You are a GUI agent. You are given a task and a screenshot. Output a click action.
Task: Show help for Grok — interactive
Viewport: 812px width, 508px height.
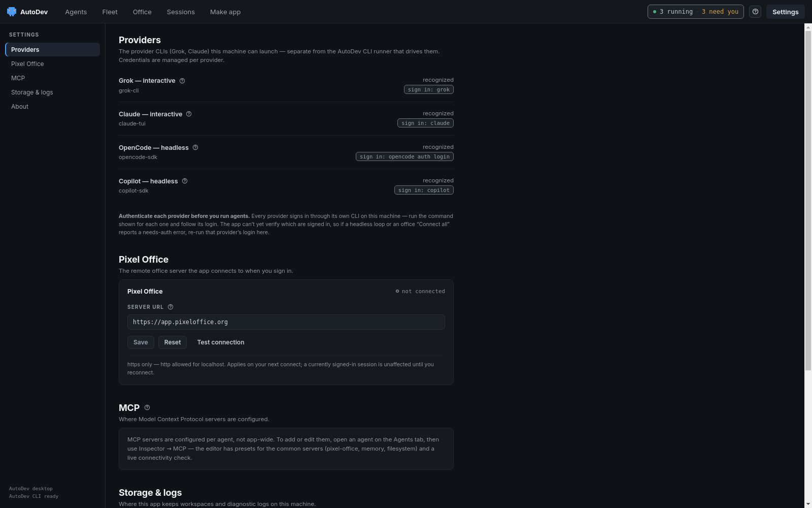182,81
